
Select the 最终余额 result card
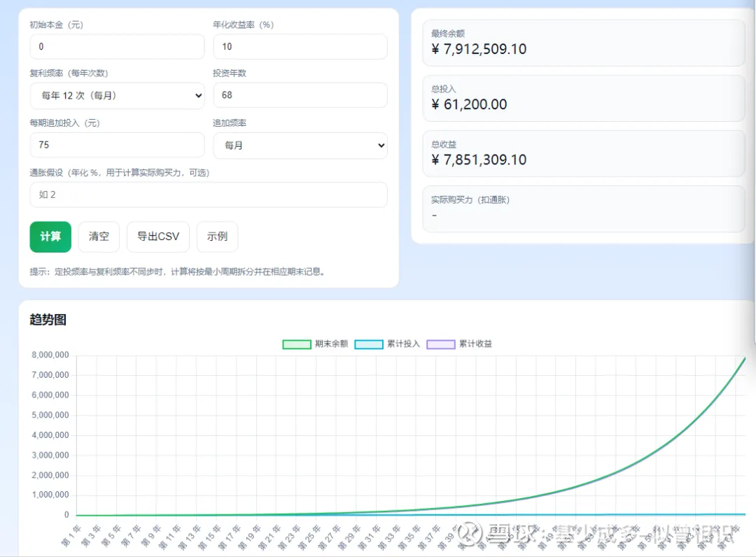point(582,43)
